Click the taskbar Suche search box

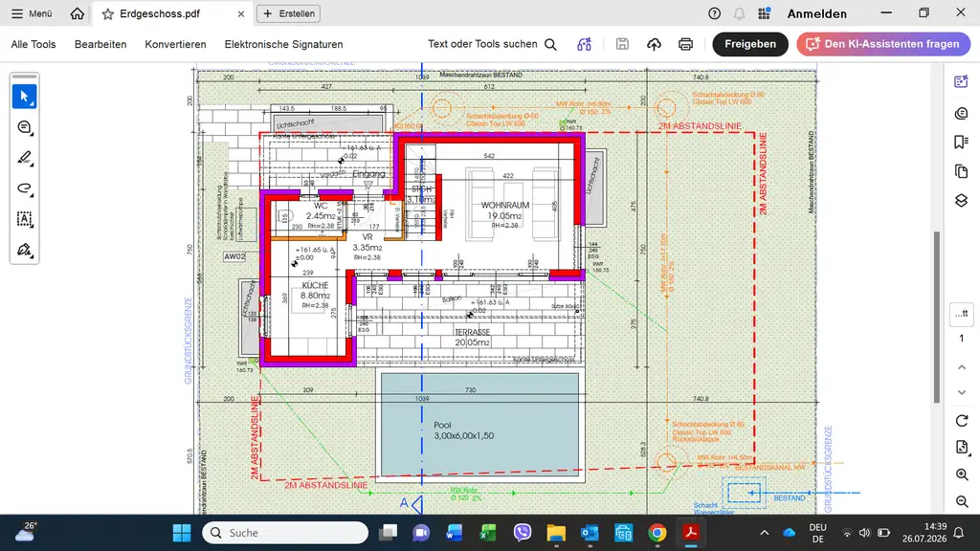tap(285, 533)
